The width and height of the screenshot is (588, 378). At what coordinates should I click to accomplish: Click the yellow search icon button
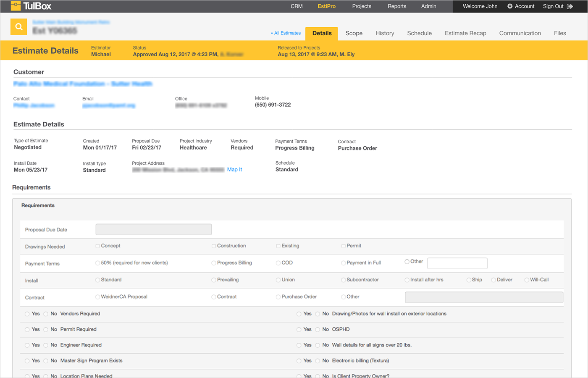(19, 27)
